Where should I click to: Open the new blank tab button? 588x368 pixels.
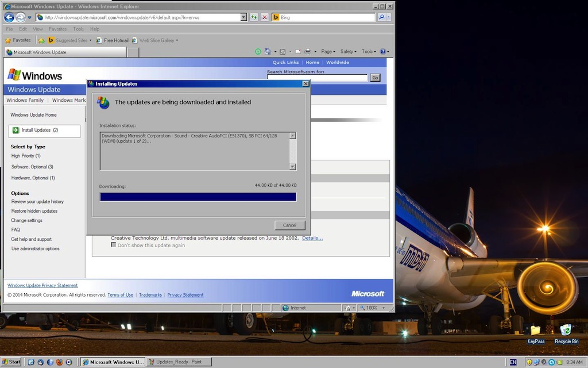tap(133, 52)
